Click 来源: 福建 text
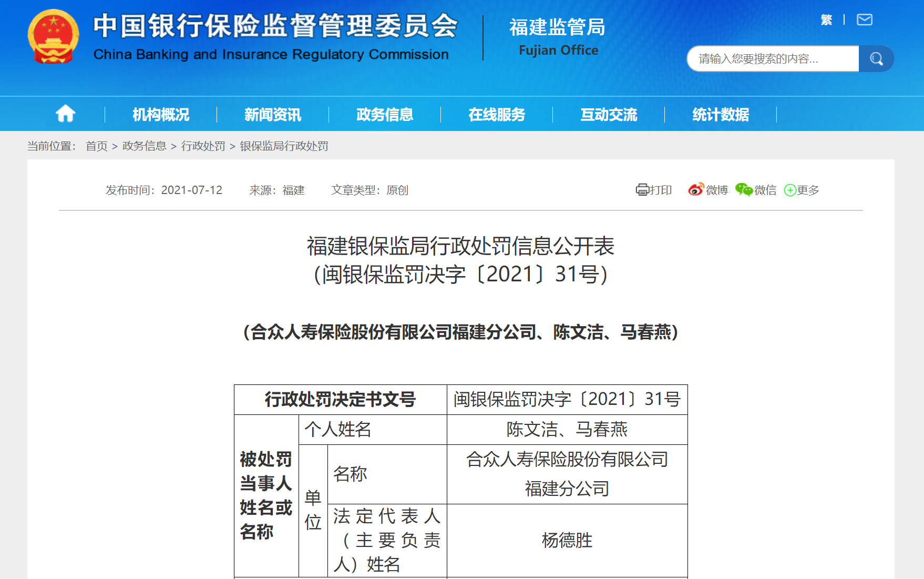The width and height of the screenshot is (924, 579). (277, 190)
